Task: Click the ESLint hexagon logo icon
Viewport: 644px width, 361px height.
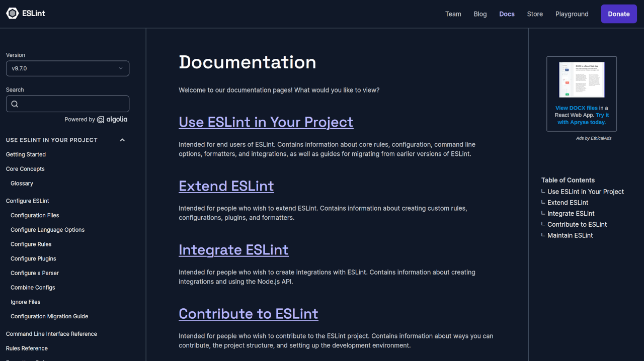Action: point(12,14)
